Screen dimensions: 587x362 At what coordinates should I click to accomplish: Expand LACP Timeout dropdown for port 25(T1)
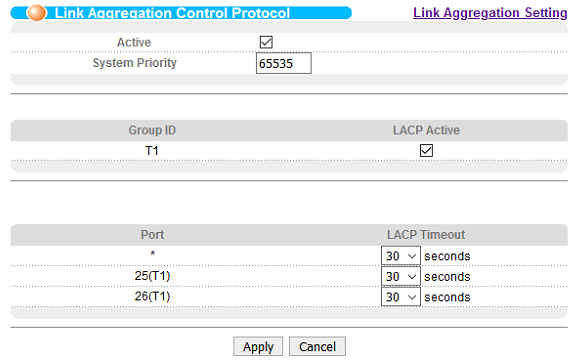(x=401, y=277)
